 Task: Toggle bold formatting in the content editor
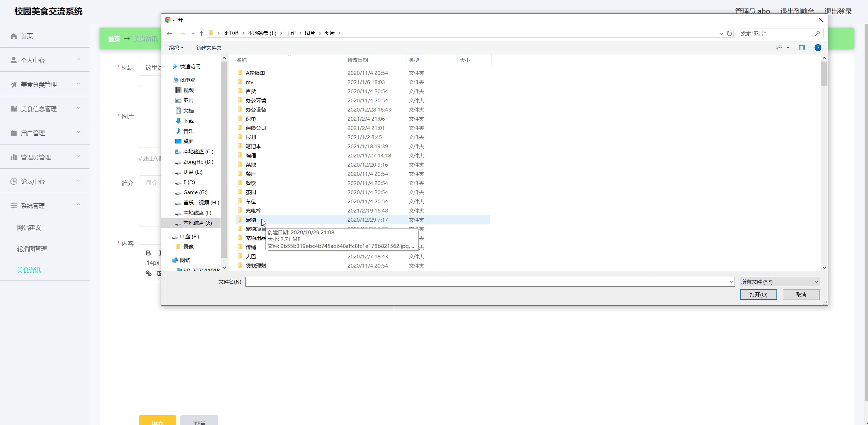[149, 253]
